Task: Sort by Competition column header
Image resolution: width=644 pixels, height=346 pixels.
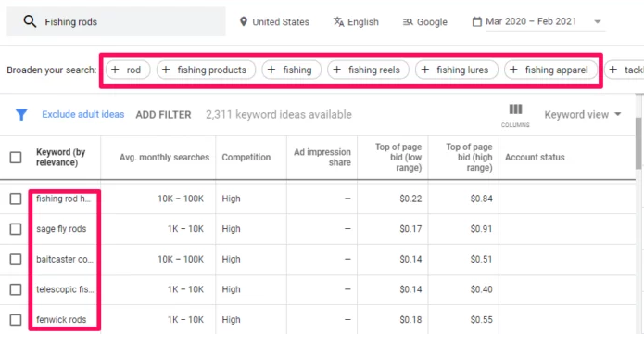Action: [x=246, y=158]
